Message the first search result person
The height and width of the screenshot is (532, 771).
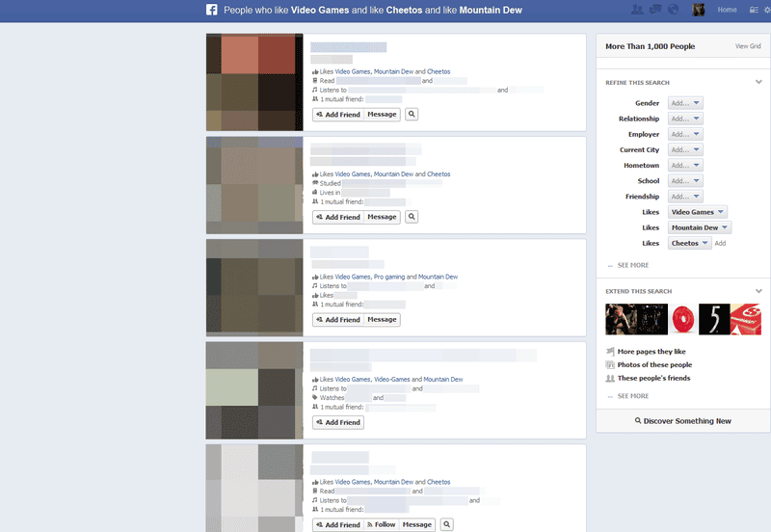(x=382, y=114)
